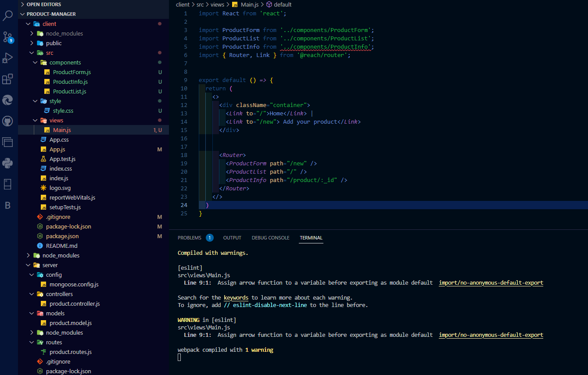Show problems via the PROBLEMS badge
Screen dimensions: 588x375
(210, 237)
